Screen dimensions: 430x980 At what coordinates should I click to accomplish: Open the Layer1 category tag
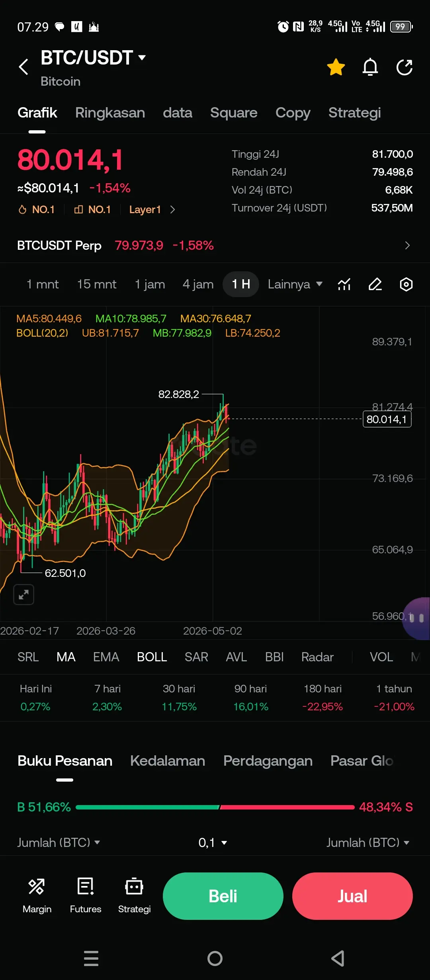tap(145, 210)
